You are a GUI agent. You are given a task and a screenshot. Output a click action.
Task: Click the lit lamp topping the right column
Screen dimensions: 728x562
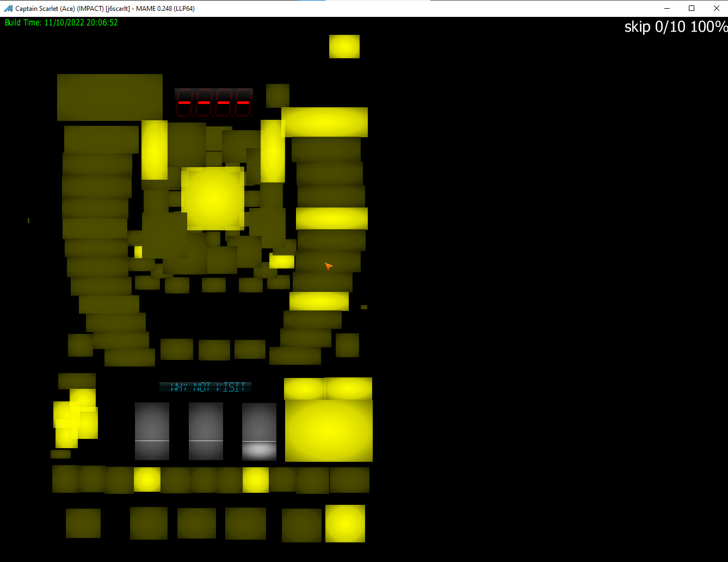pyautogui.click(x=325, y=122)
